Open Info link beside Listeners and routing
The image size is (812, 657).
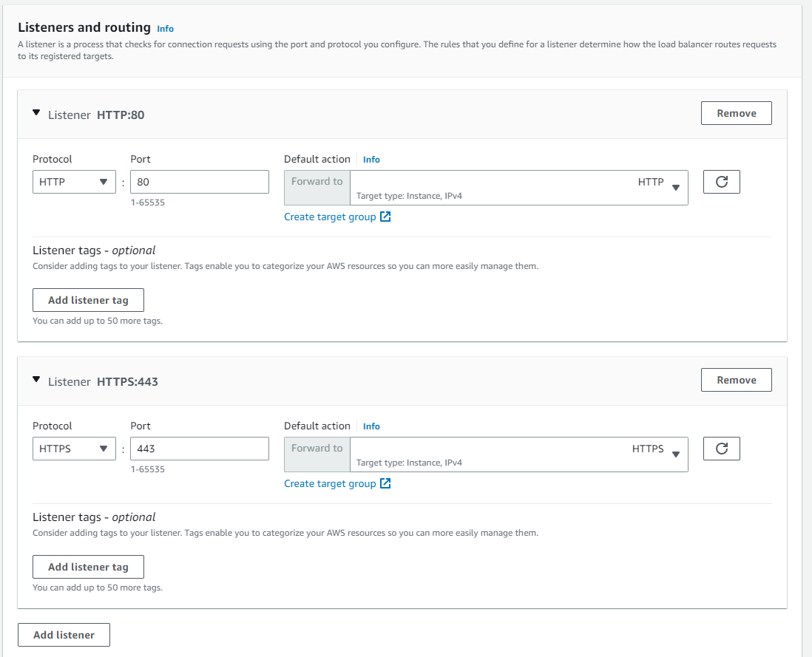[165, 29]
